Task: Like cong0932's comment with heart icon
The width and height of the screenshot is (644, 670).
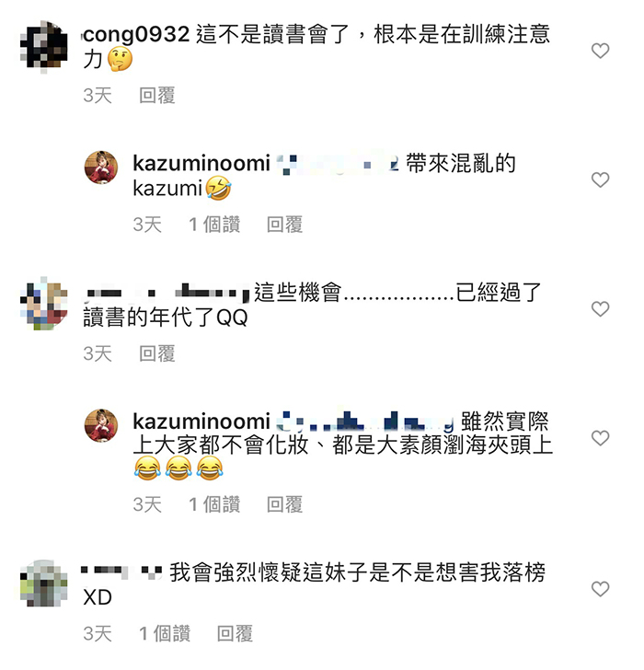Action: tap(600, 51)
